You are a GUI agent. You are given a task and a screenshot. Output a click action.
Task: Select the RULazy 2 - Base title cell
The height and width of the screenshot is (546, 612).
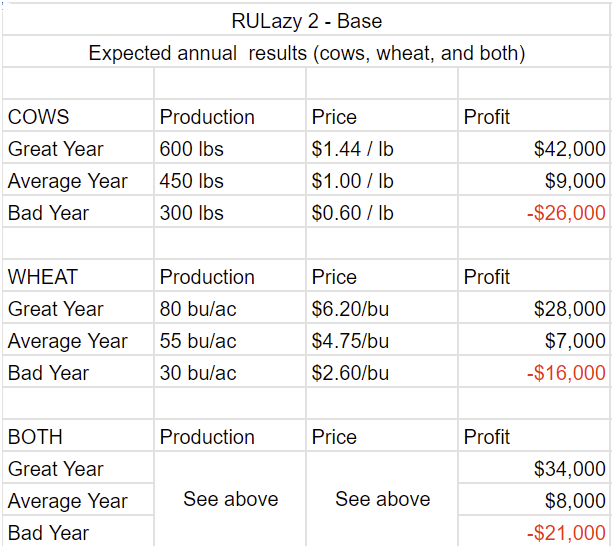pyautogui.click(x=306, y=20)
